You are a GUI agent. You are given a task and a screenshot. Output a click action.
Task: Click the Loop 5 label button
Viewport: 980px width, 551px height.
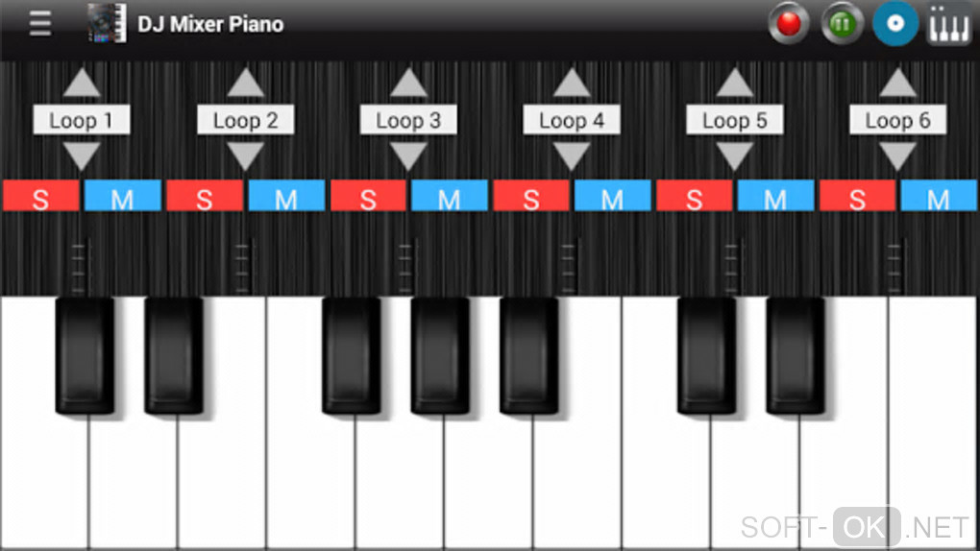click(734, 119)
